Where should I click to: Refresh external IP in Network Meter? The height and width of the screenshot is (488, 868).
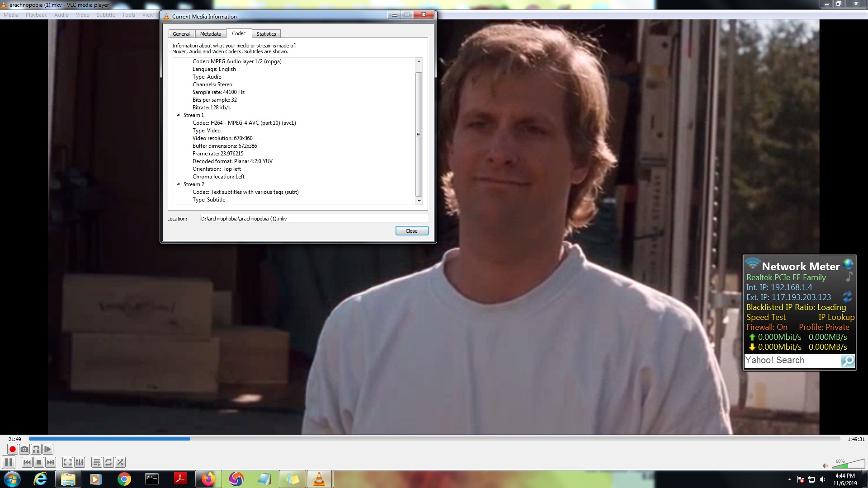tap(847, 297)
